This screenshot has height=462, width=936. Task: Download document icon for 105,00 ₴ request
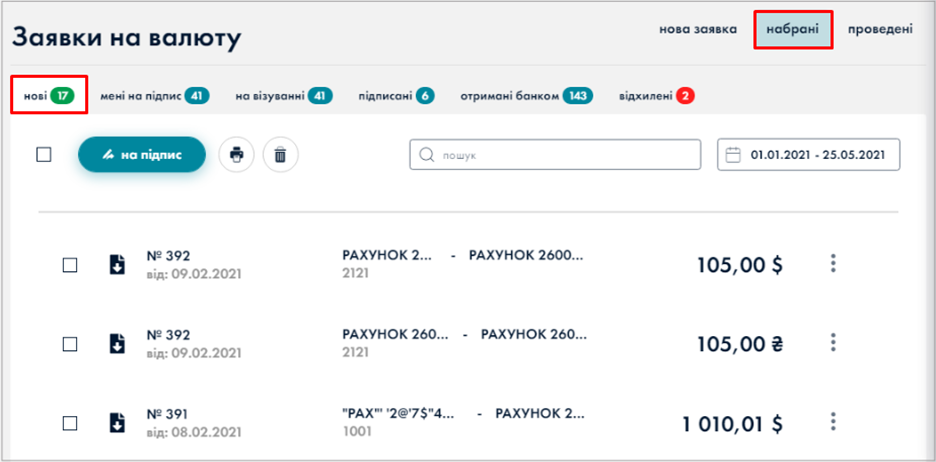point(117,343)
